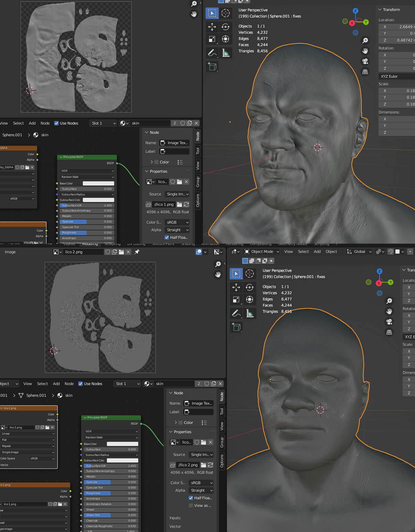Unlink the skin material using the X button
Screen dimensions: 415x532
(196, 123)
